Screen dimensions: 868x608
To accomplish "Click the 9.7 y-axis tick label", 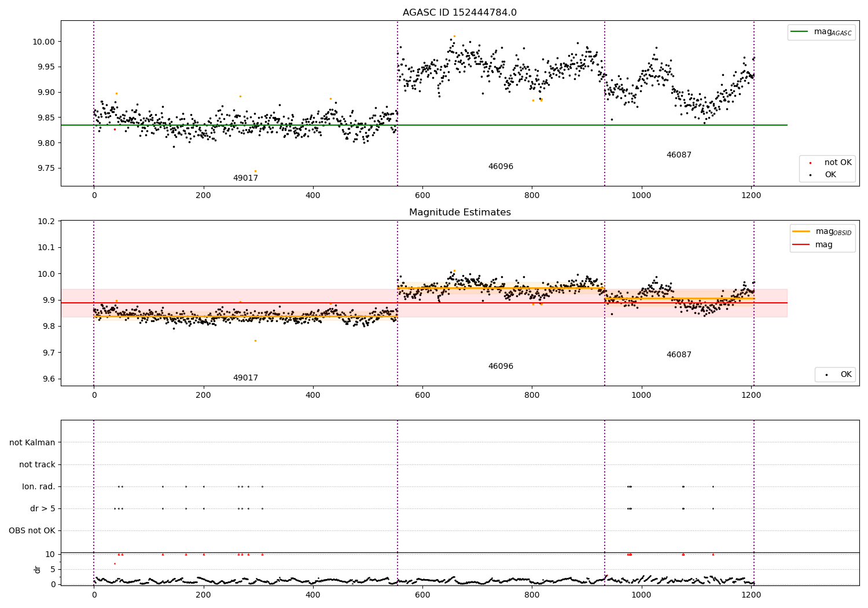I will [49, 353].
